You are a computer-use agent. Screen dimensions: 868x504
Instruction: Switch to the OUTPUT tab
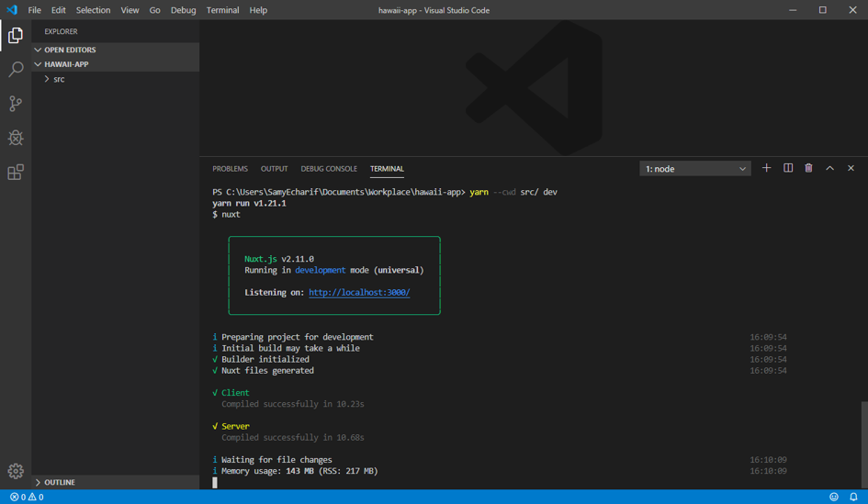(x=274, y=169)
